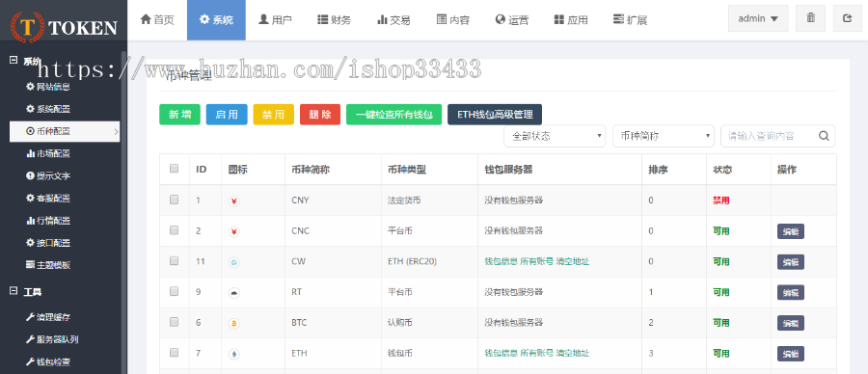The height and width of the screenshot is (374, 868).
Task: Tick the checkbox for the ETH row
Action: coord(174,352)
